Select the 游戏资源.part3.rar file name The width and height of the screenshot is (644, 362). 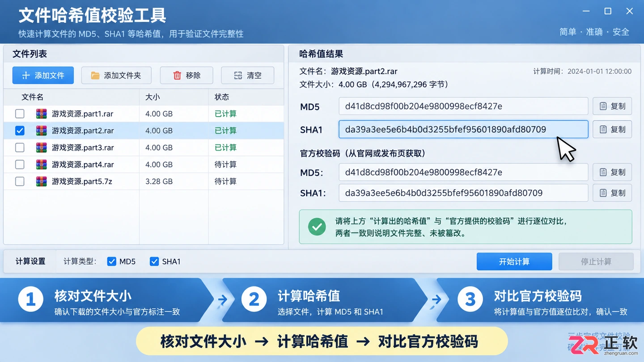(83, 147)
